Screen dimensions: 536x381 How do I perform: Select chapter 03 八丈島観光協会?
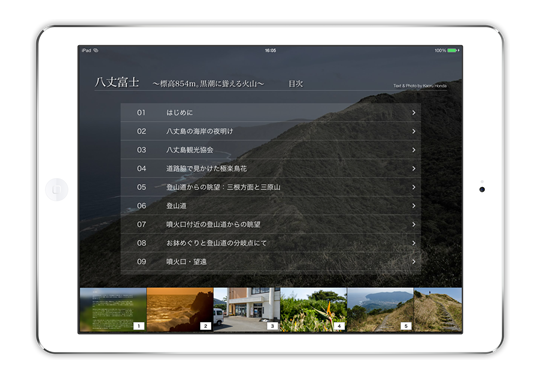tap(270, 150)
